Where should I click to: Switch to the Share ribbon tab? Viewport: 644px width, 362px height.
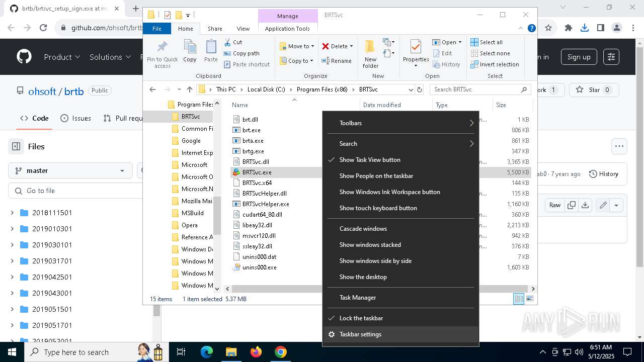tap(215, 29)
